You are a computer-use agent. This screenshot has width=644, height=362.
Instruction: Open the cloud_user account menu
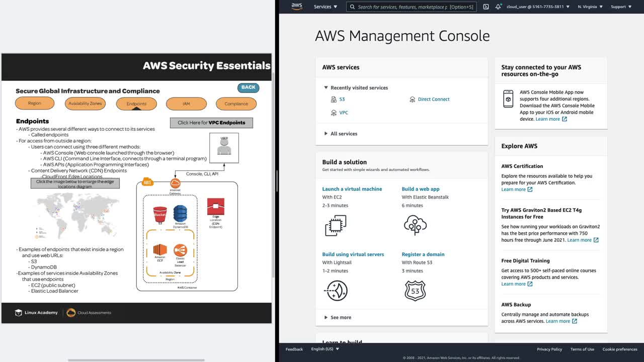point(538,7)
